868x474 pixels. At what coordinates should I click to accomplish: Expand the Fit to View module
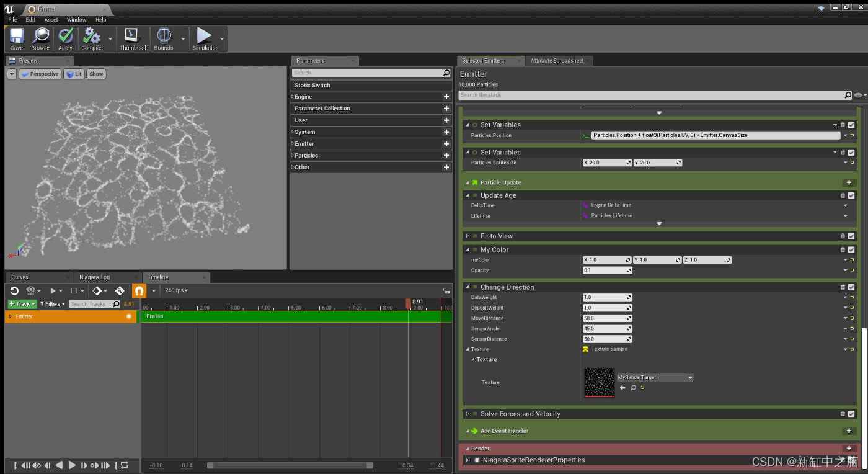467,236
